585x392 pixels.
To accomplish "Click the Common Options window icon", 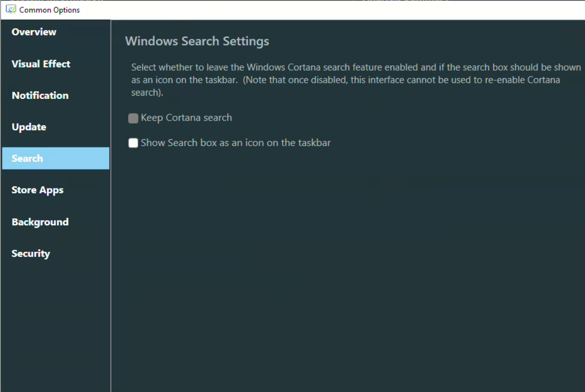I will tap(11, 10).
